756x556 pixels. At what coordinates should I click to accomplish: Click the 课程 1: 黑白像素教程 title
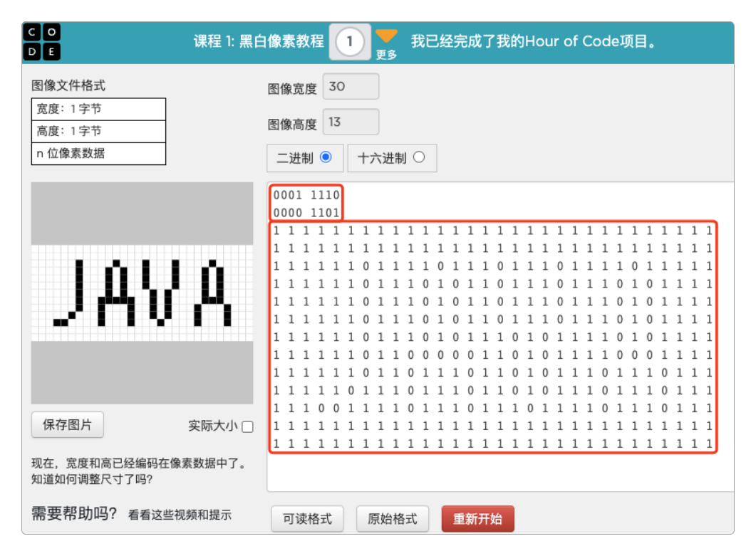(259, 41)
